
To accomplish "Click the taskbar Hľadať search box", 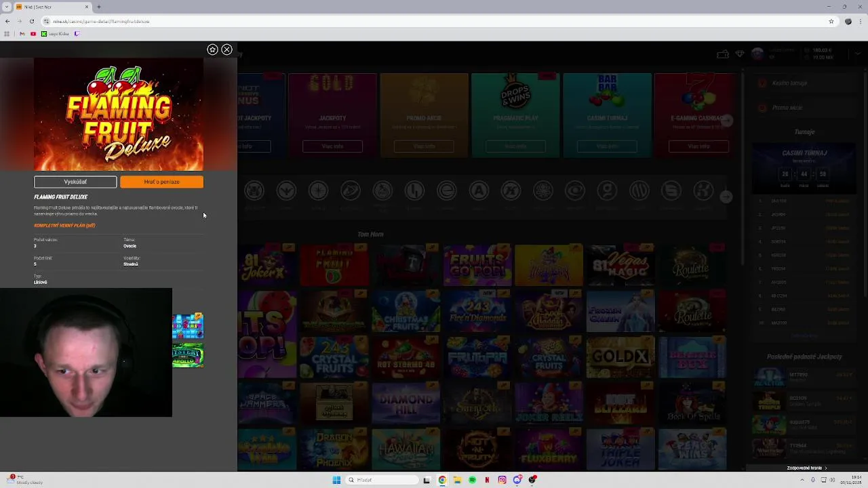I will 382,480.
